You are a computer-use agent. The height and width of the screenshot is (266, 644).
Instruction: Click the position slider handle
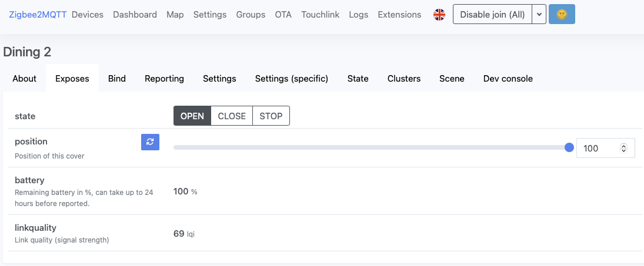(x=569, y=147)
